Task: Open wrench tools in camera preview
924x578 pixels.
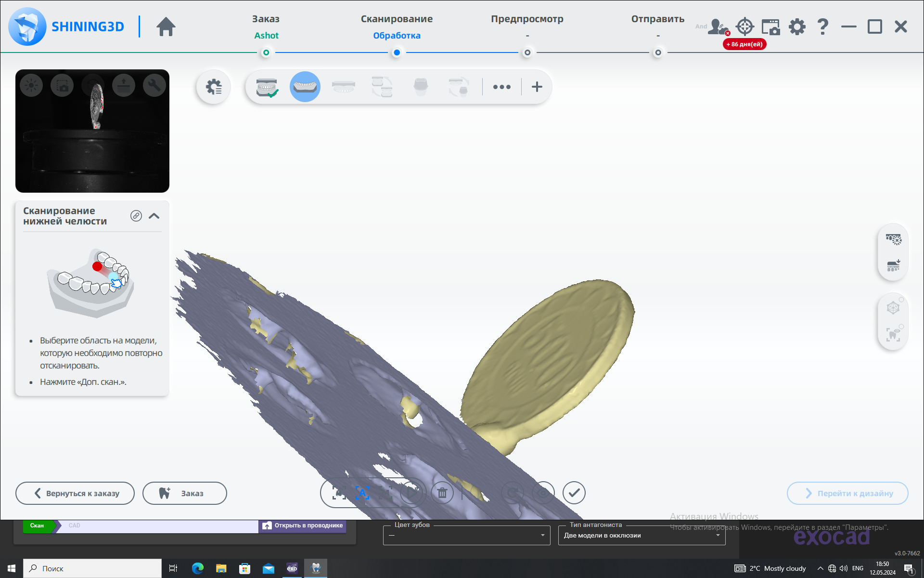Action: click(154, 86)
